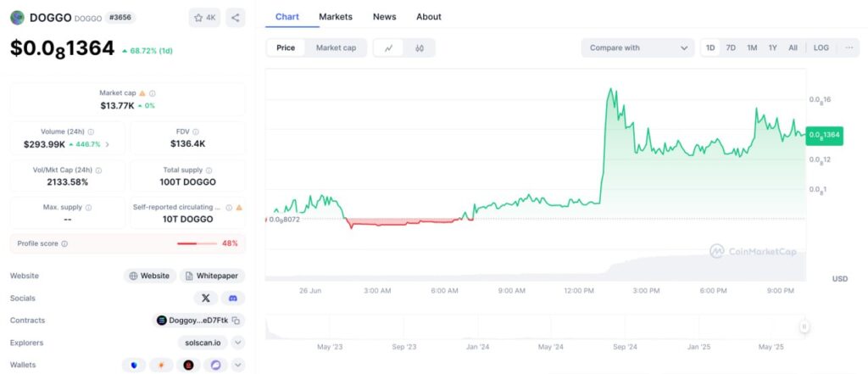Copy the Doggoy...eD7Ftk contract address
Image resolution: width=868 pixels, height=374 pixels.
click(236, 321)
